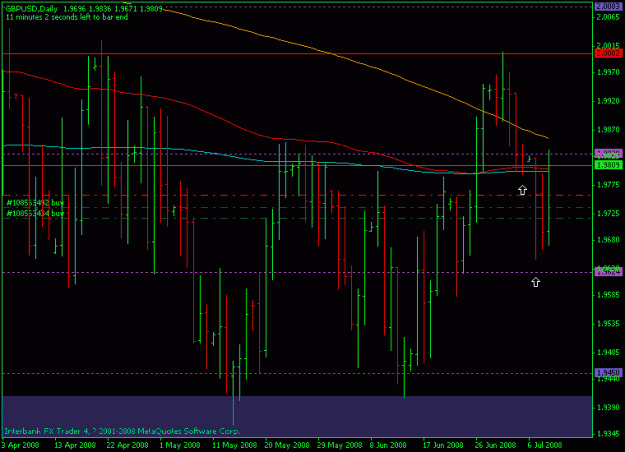Select the lower buy order label ending 434

tap(35, 213)
